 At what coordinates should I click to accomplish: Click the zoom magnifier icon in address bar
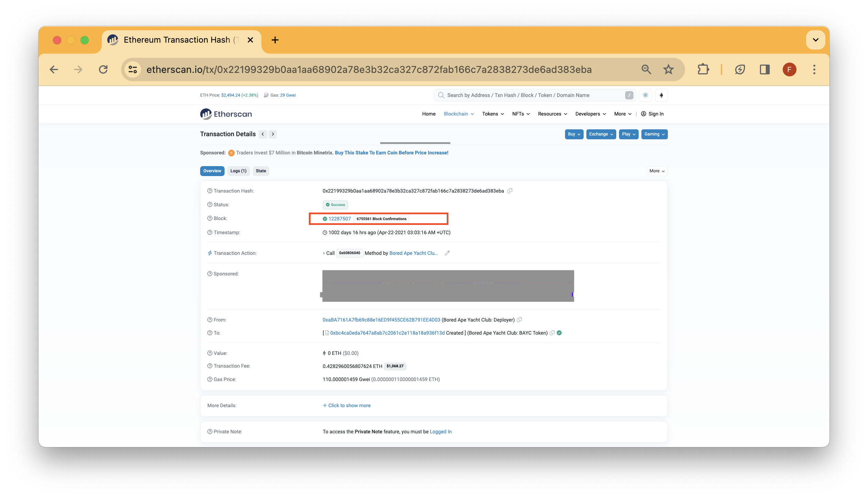(646, 69)
